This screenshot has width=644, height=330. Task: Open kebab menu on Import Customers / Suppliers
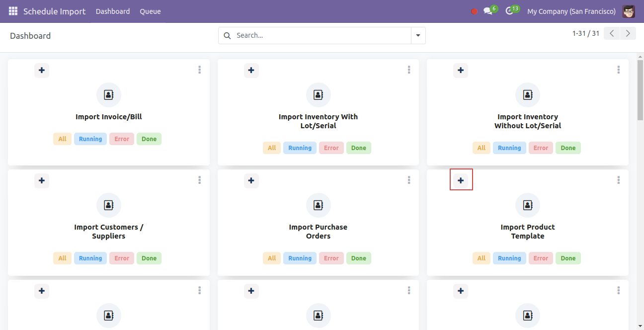[x=200, y=180]
